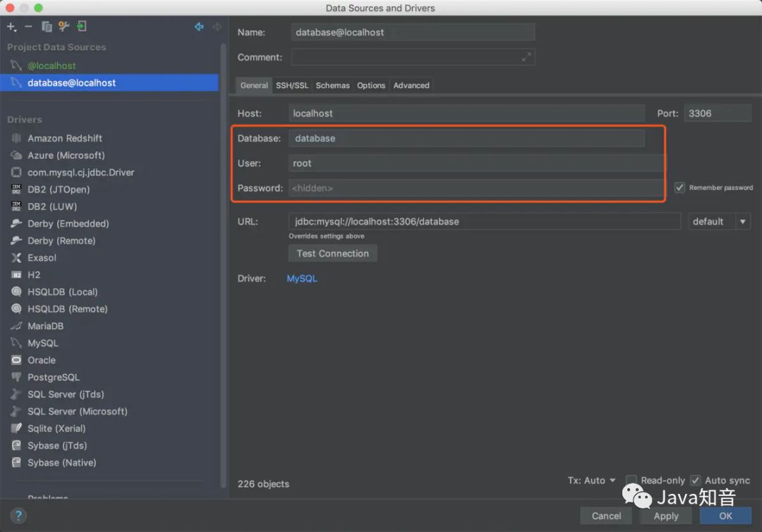
Task: Select the MySQL driver in the Drivers list
Action: [x=44, y=343]
